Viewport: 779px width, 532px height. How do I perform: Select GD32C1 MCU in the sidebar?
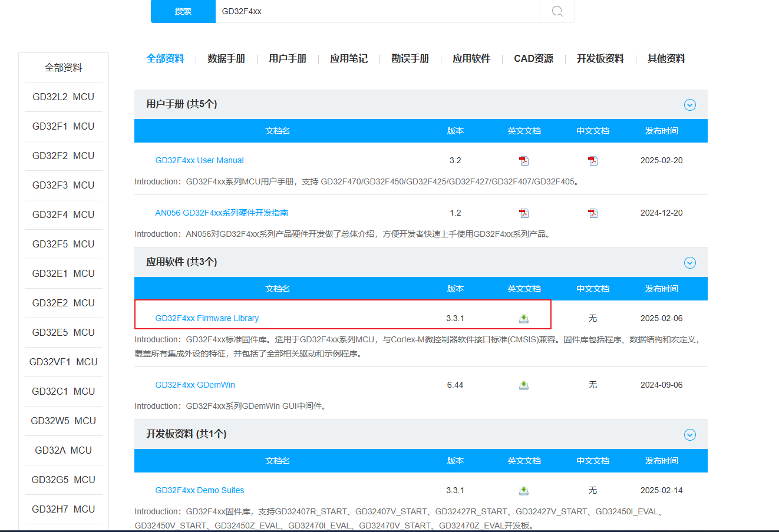point(64,391)
